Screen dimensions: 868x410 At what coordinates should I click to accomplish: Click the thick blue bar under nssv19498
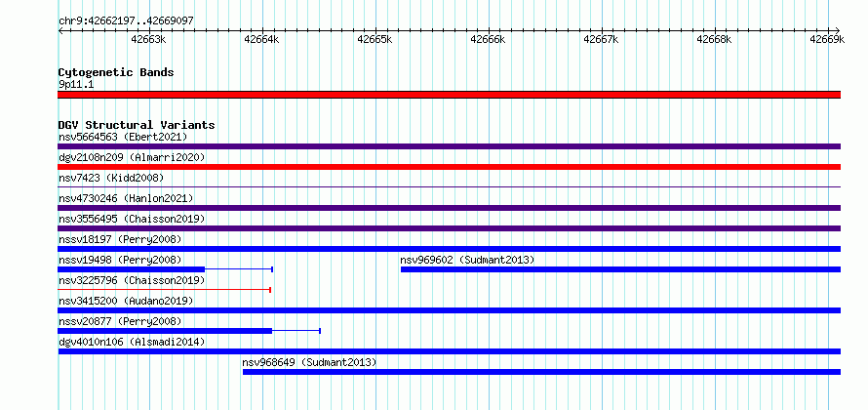click(x=132, y=269)
